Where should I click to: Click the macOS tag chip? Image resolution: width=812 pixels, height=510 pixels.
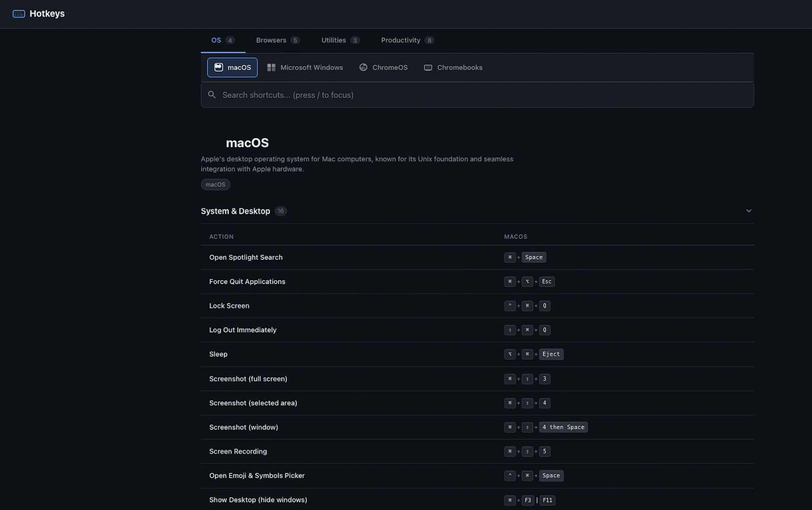tap(215, 185)
